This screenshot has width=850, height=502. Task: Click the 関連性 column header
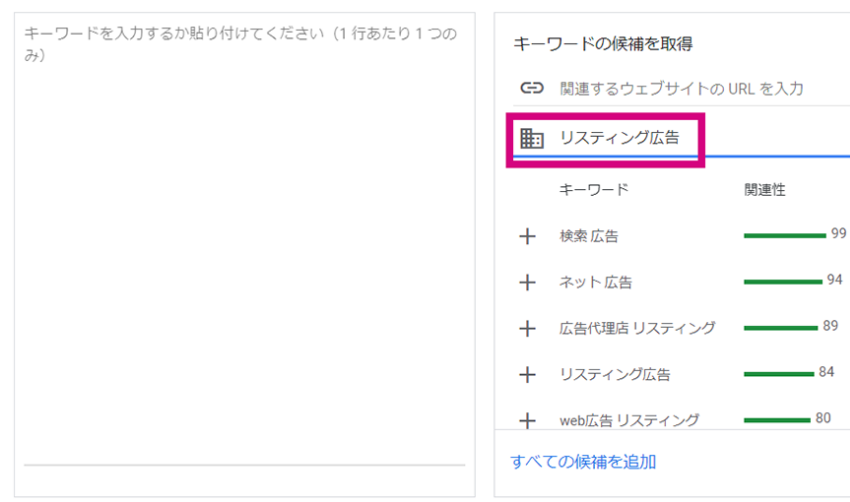tap(764, 190)
